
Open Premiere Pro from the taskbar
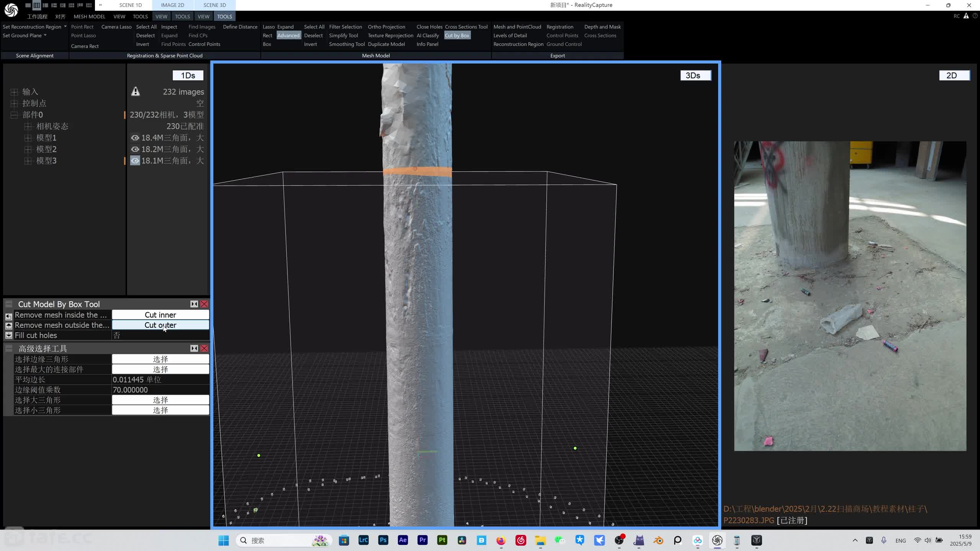[x=422, y=540]
